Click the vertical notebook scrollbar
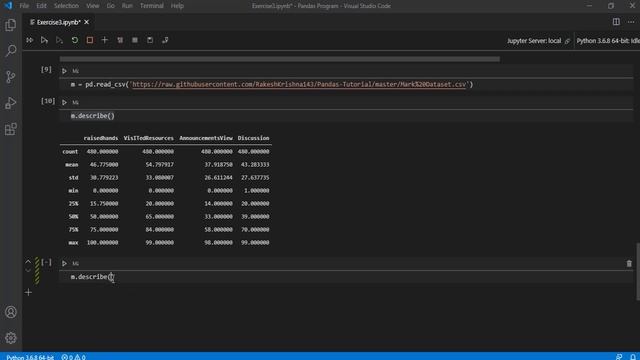This screenshot has width=640, height=360. click(x=638, y=271)
